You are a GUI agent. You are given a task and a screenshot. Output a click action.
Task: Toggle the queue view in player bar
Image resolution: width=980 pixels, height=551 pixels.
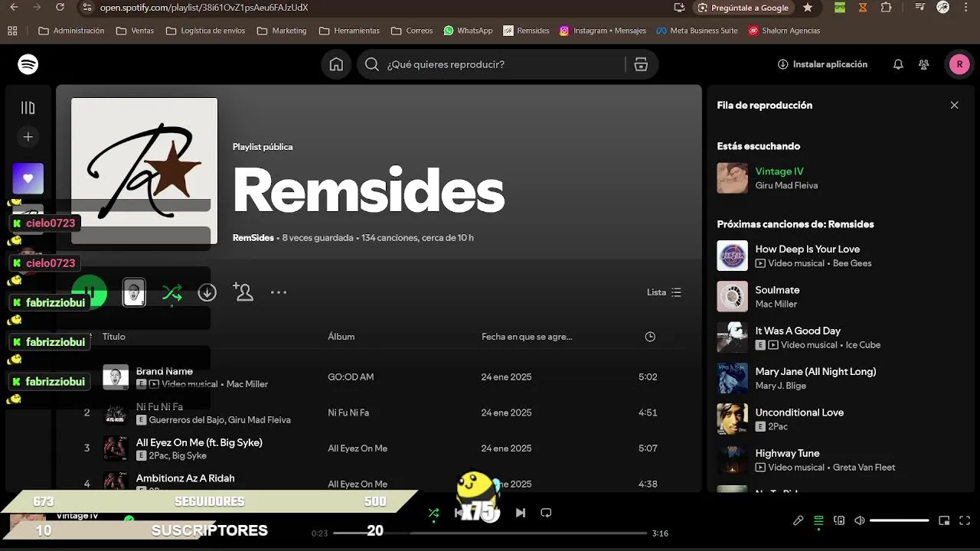818,520
